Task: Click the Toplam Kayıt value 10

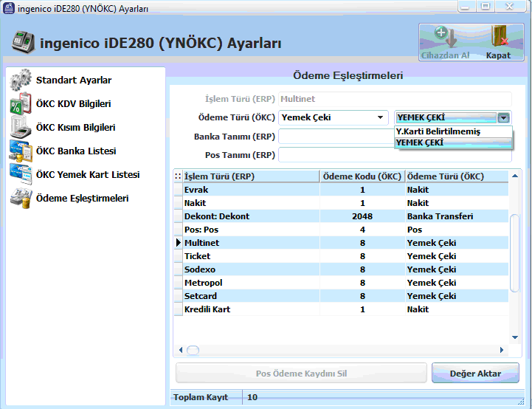Action: point(252,397)
